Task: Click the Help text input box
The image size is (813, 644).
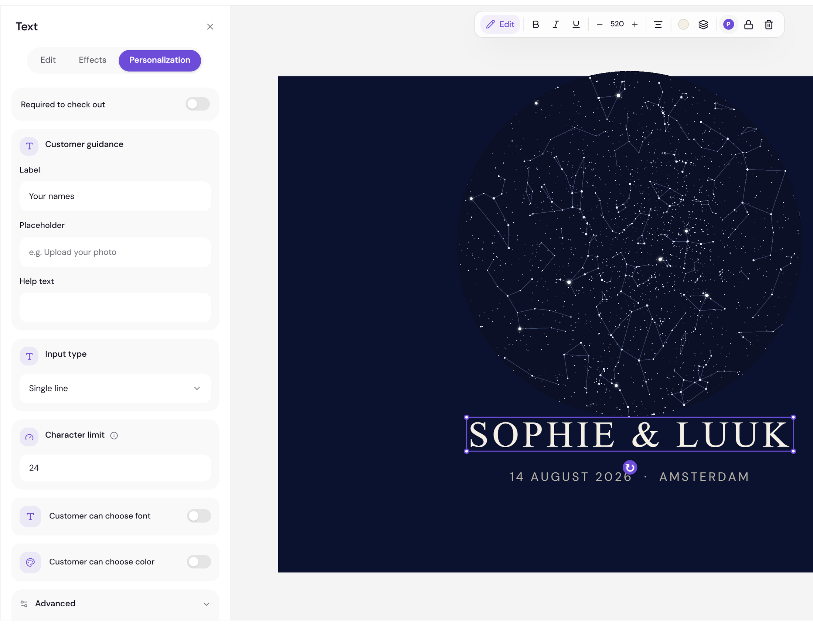Action: coord(115,308)
